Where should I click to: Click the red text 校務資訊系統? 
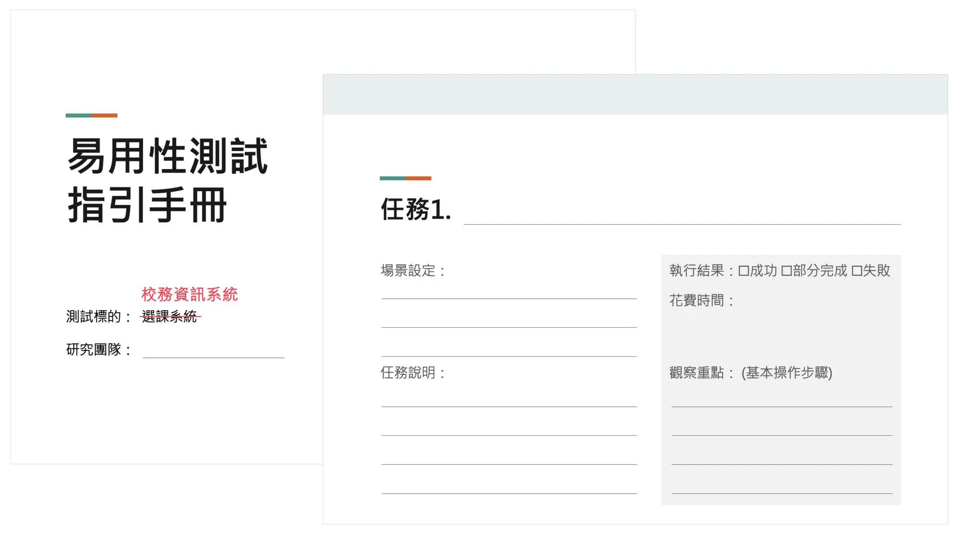point(189,294)
